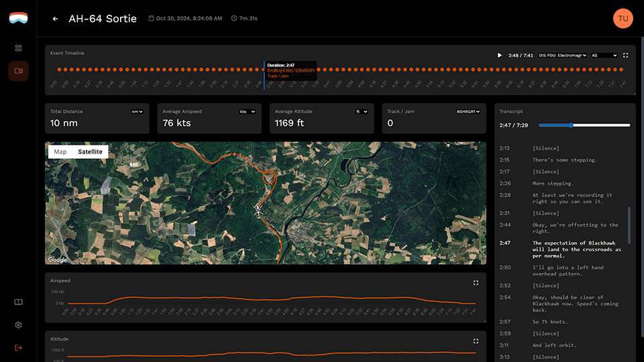
Task: Select transcript line "More stepping."
Action: click(x=553, y=184)
